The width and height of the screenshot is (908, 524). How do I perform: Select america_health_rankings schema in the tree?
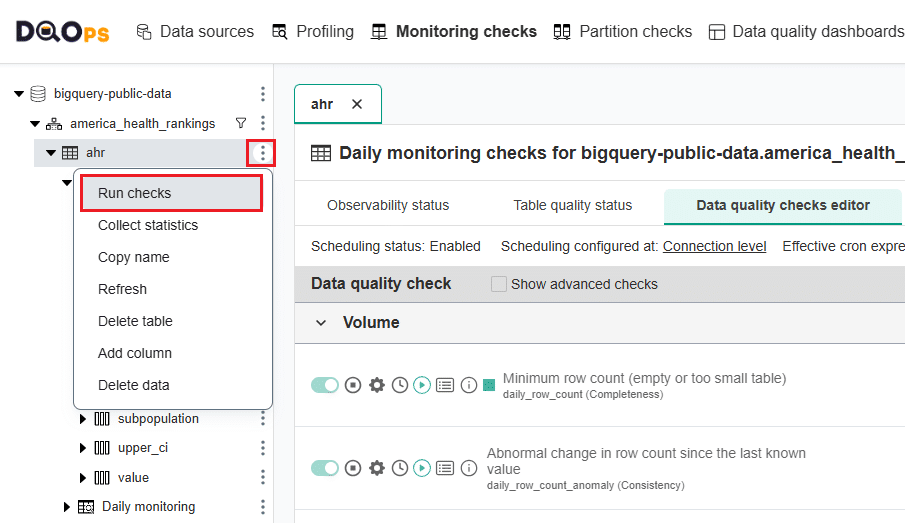[x=142, y=124]
